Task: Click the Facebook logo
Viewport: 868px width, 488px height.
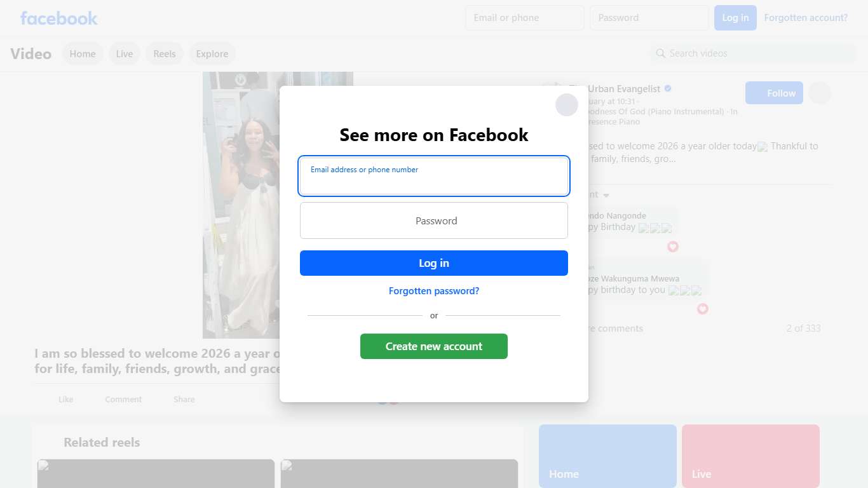Action: [x=58, y=18]
